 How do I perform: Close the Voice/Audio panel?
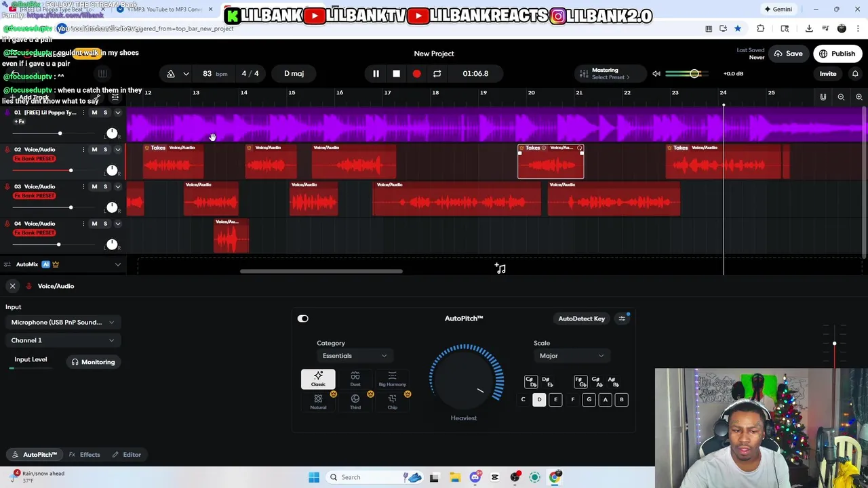click(x=12, y=286)
